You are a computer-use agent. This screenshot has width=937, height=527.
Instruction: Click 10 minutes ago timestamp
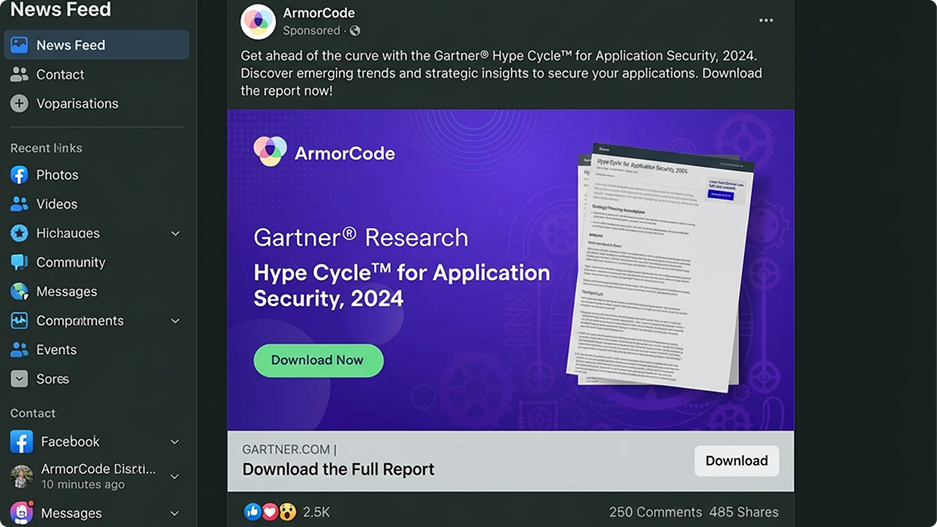pyautogui.click(x=82, y=485)
